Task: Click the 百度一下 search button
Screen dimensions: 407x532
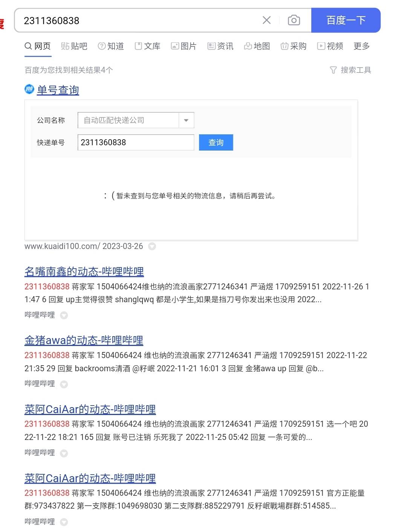Action: 346,20
